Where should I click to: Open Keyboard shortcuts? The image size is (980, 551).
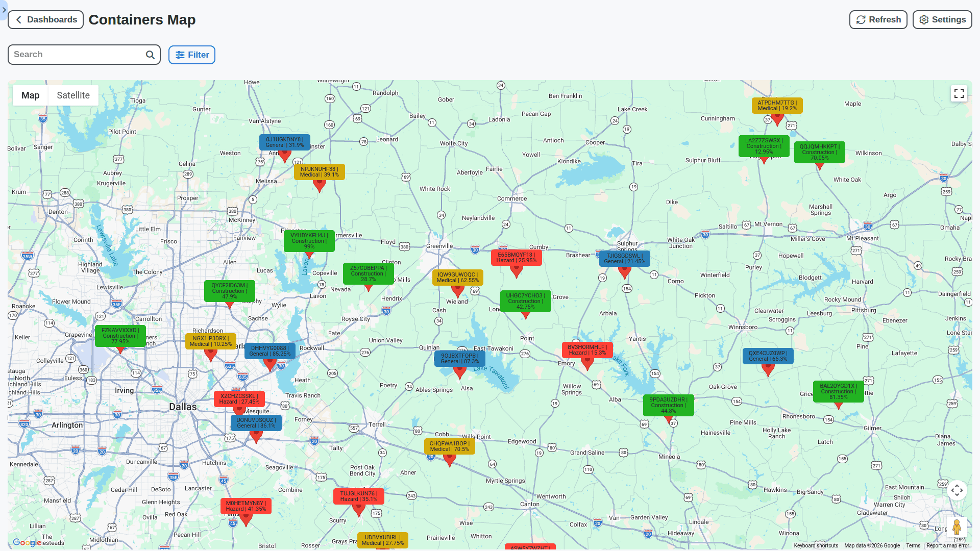click(816, 545)
